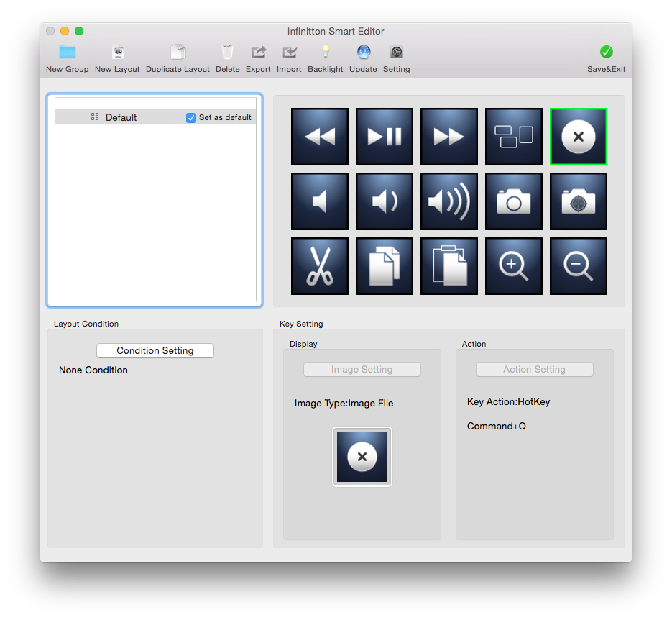Click the New Layout toolbar item
The image size is (672, 620).
point(117,58)
